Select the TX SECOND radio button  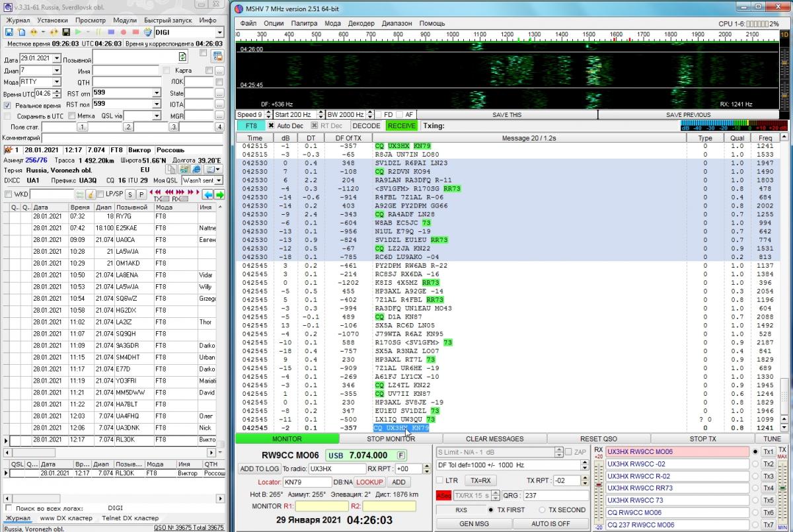coord(543,510)
